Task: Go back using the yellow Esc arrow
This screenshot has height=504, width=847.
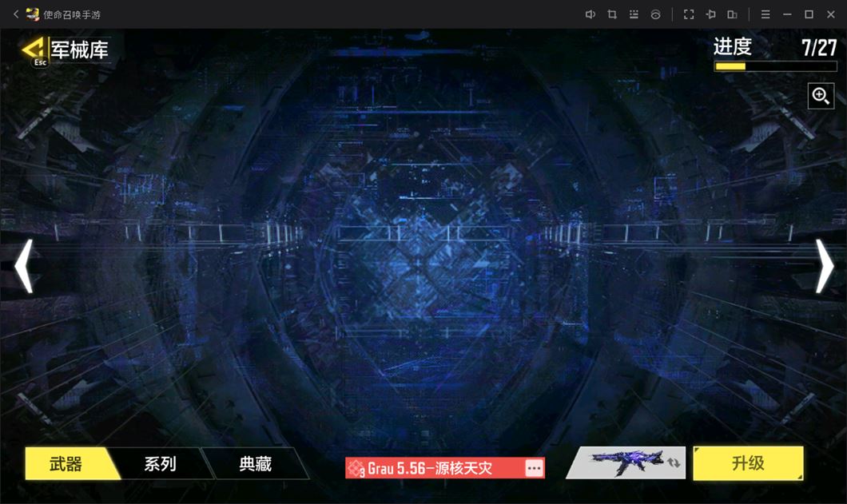Action: click(x=34, y=50)
